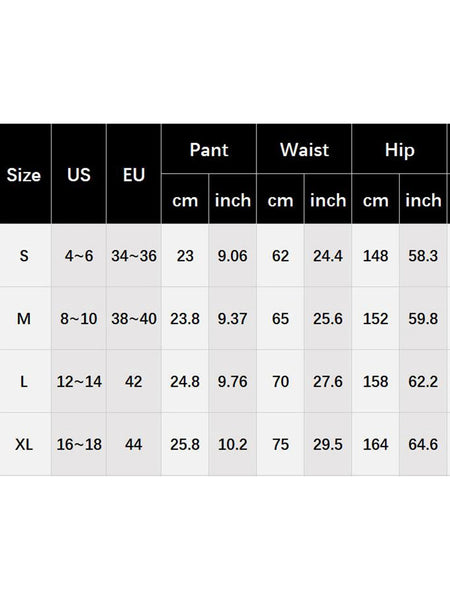Image resolution: width=450 pixels, height=600 pixels.
Task: Select the EU 38~40 cell
Action: pos(134,318)
